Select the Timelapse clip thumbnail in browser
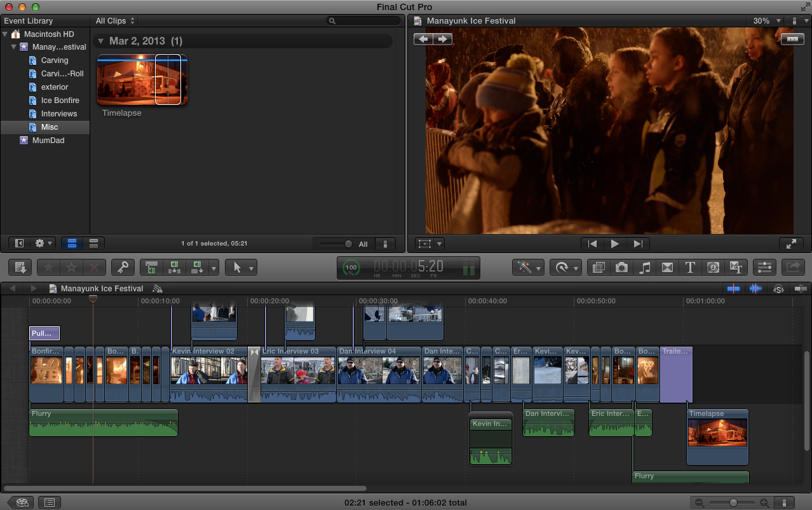Viewport: 812px width, 510px height. pos(142,79)
